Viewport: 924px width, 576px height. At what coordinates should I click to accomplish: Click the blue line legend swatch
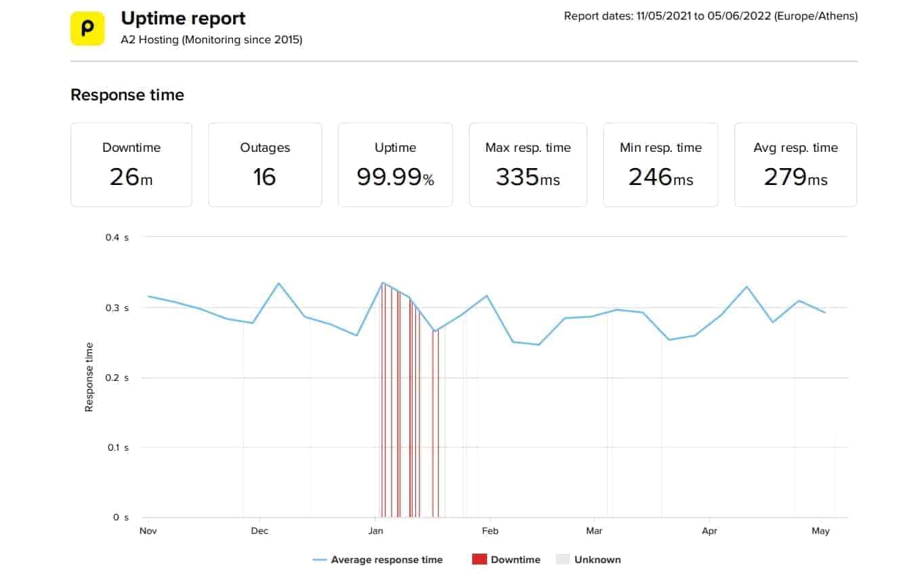coord(320,560)
